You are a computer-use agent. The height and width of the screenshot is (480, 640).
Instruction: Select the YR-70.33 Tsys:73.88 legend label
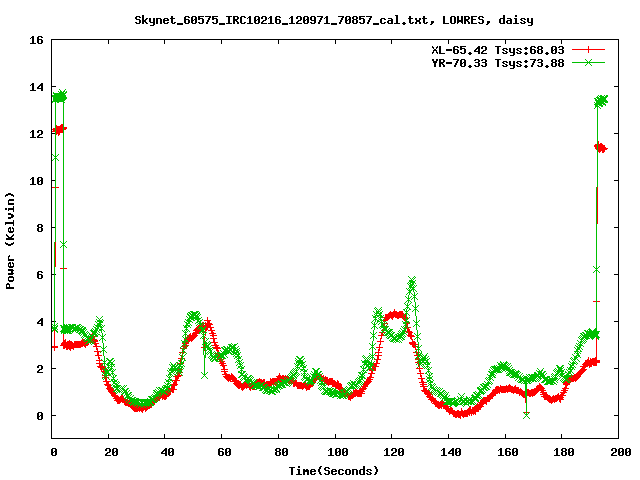(x=498, y=63)
